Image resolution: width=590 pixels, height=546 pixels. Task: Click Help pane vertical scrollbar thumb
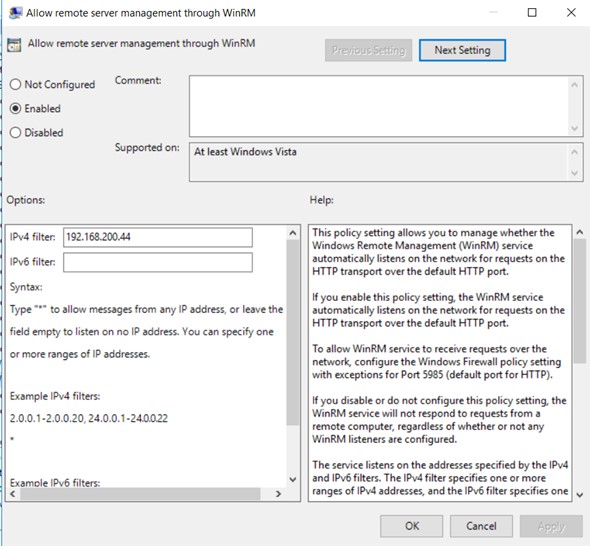click(580, 301)
